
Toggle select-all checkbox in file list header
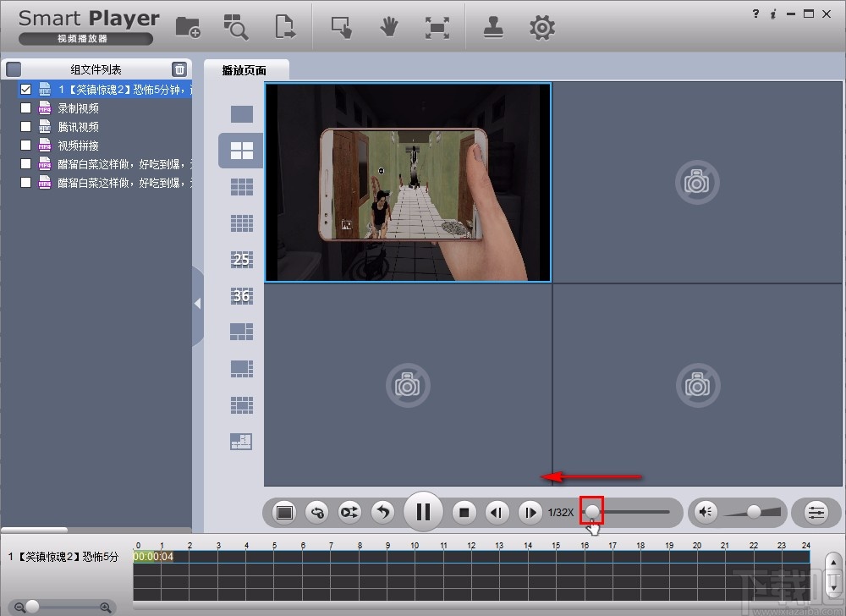click(x=14, y=69)
